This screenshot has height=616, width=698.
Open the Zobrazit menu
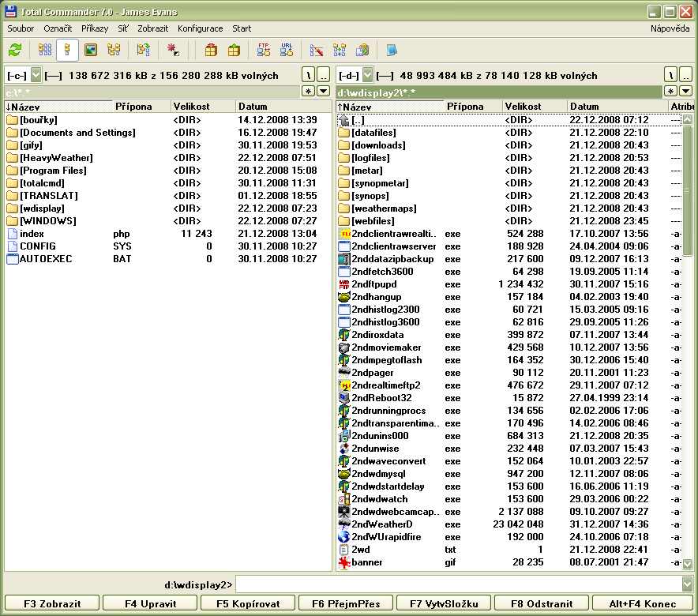coord(152,28)
